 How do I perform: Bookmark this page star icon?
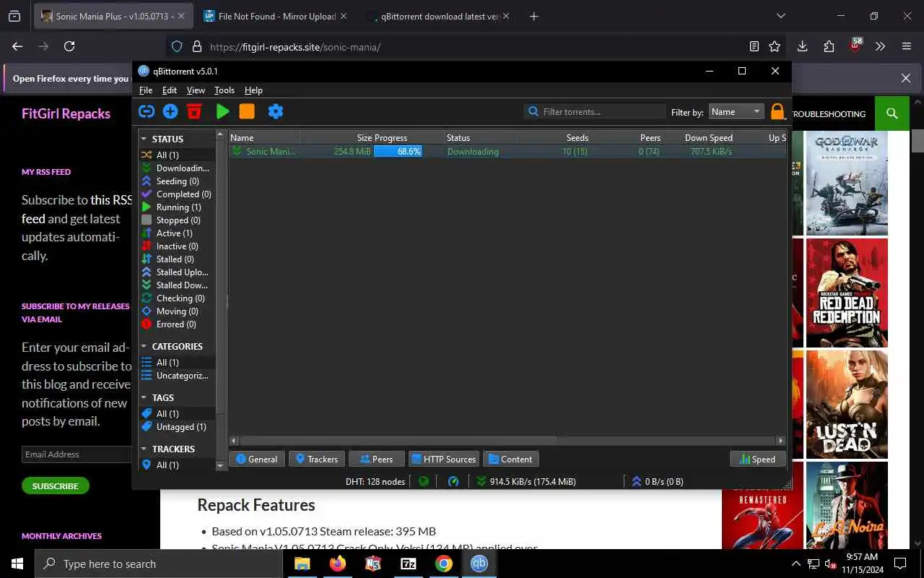(x=775, y=46)
